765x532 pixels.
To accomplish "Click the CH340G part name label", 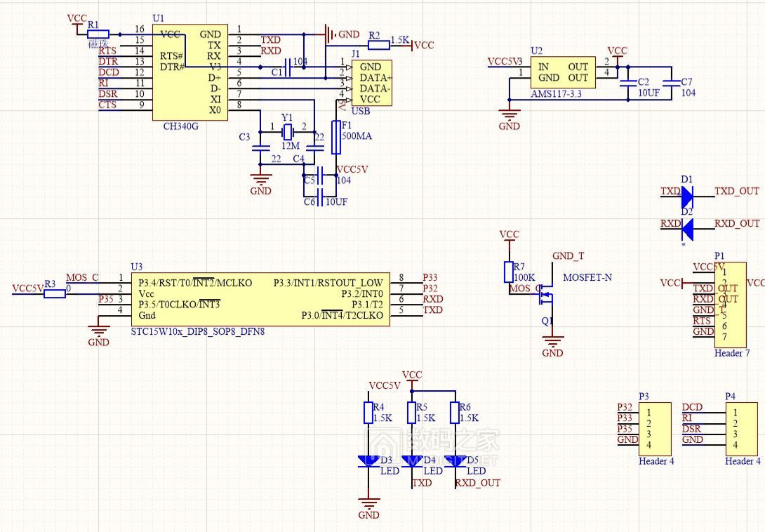I will (x=180, y=126).
